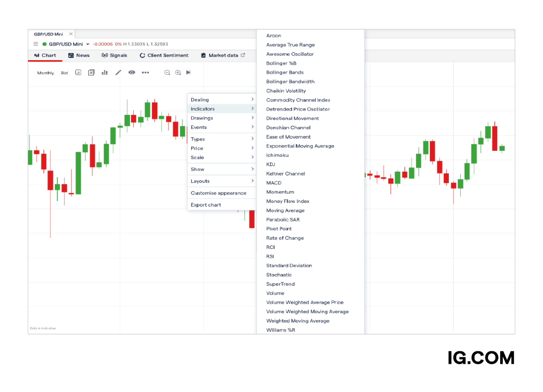
Task: Switch to the News tab
Action: pos(79,56)
